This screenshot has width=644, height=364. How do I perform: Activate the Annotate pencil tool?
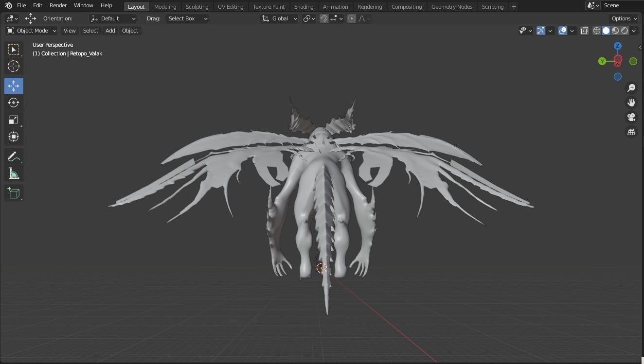[14, 156]
